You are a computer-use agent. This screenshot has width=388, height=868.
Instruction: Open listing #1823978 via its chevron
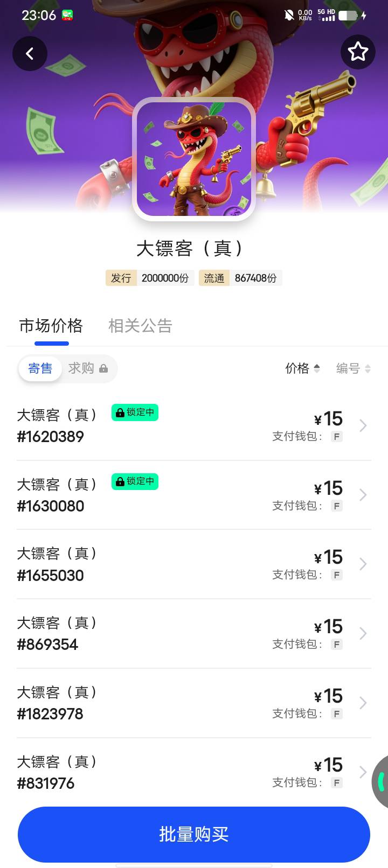tap(363, 703)
